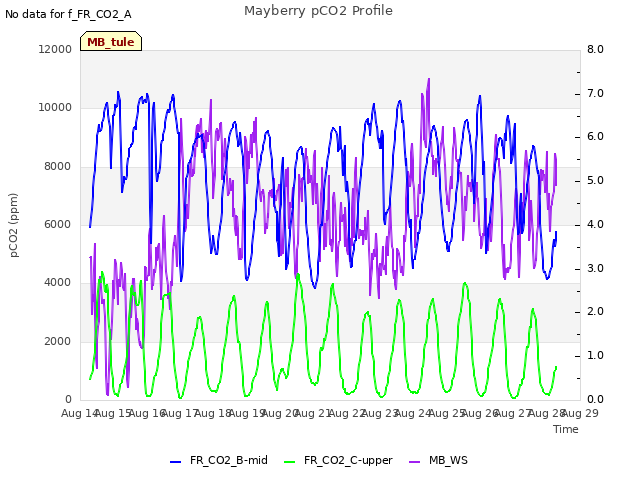Click the Aug 18 date label
Viewport: 640px width, 480px height.
213,413
